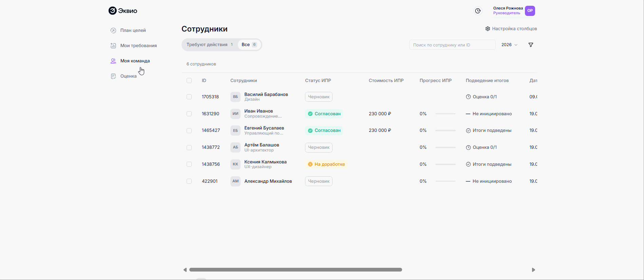The width and height of the screenshot is (644, 280).
Task: Open the 2026 year dropdown
Action: click(x=509, y=45)
